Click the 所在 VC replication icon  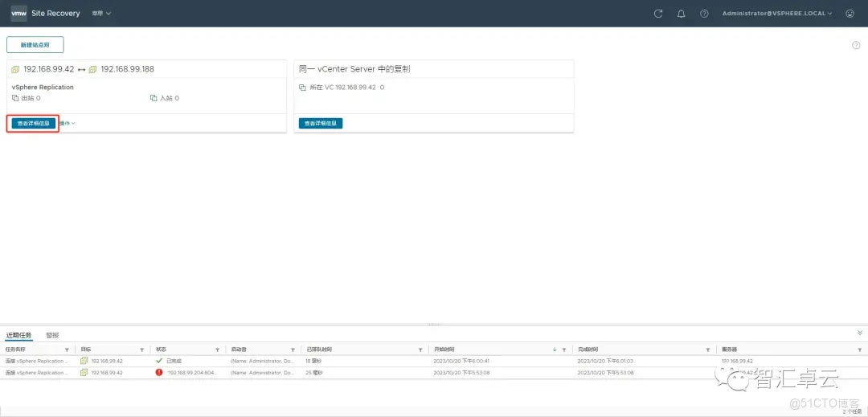(302, 88)
